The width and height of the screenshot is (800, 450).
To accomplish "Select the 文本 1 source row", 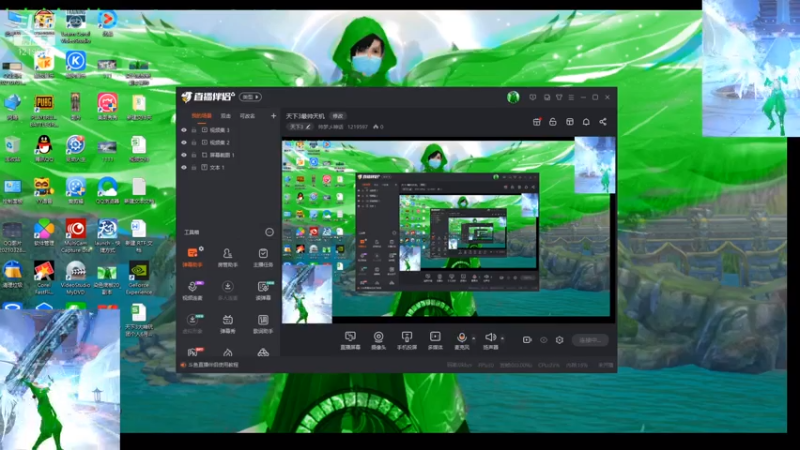I will pyautogui.click(x=229, y=167).
